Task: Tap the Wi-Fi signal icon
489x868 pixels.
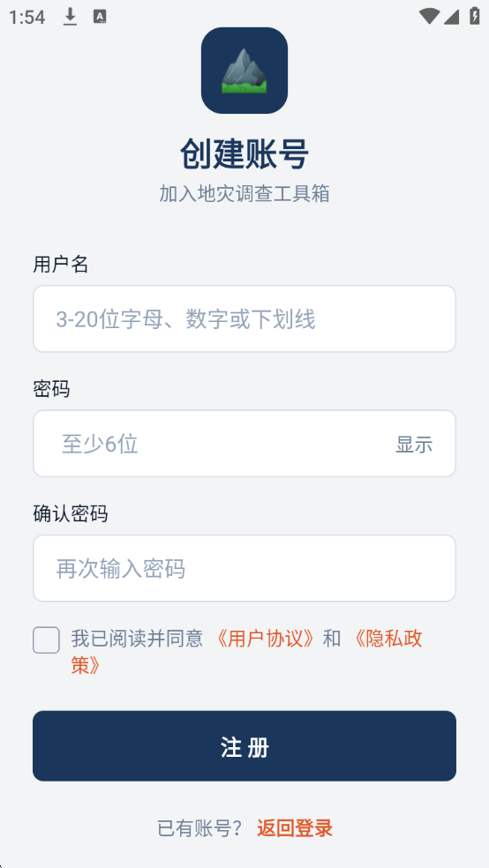Action: (429, 16)
